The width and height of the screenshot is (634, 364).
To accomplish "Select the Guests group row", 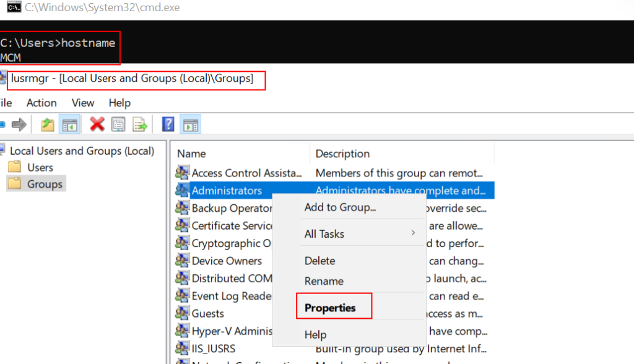I will coord(208,313).
